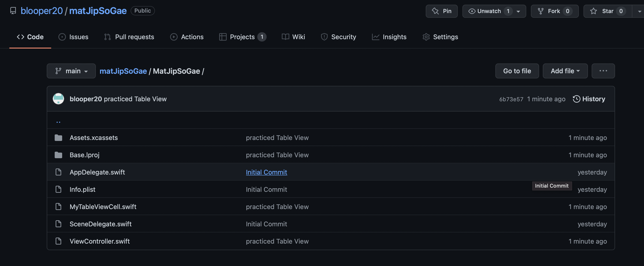Click the matJipSoGae breadcrumb link

(123, 71)
